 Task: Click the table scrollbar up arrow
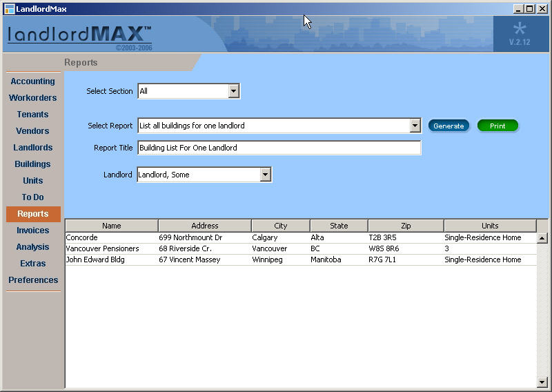[x=542, y=238]
